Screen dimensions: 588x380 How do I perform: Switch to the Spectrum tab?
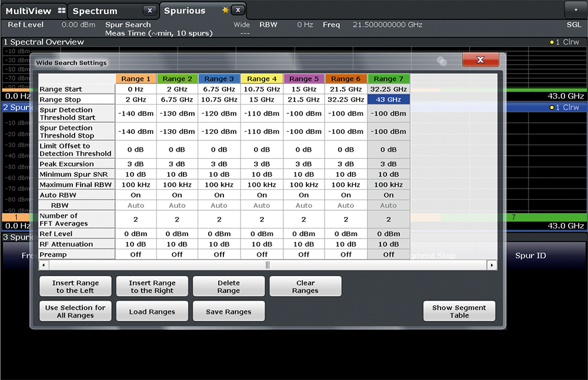(95, 11)
